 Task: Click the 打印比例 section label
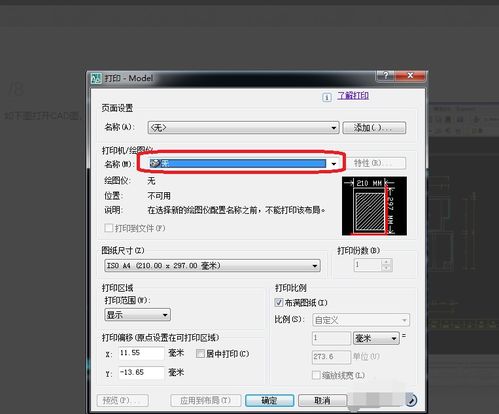point(291,288)
